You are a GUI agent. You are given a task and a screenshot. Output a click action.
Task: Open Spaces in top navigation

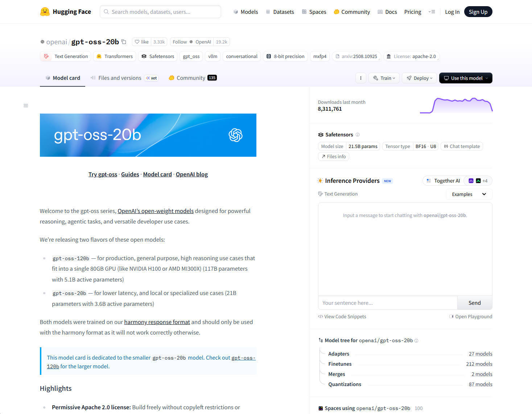click(314, 12)
